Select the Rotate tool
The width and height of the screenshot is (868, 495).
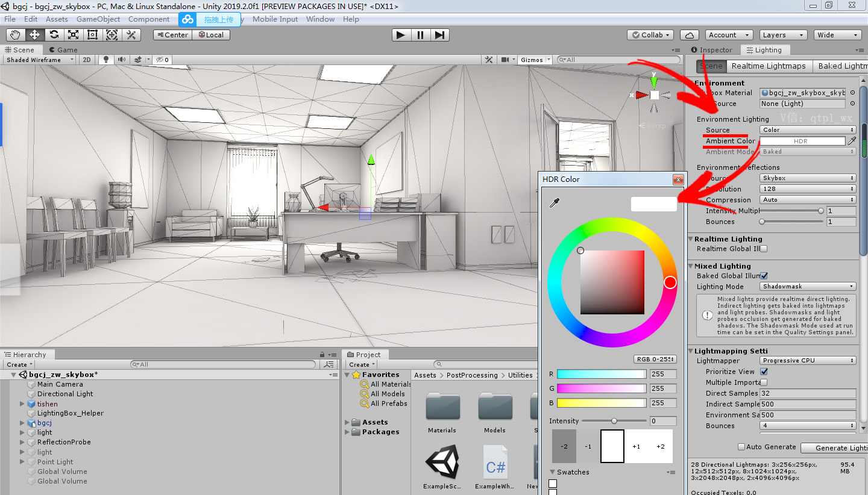click(54, 34)
